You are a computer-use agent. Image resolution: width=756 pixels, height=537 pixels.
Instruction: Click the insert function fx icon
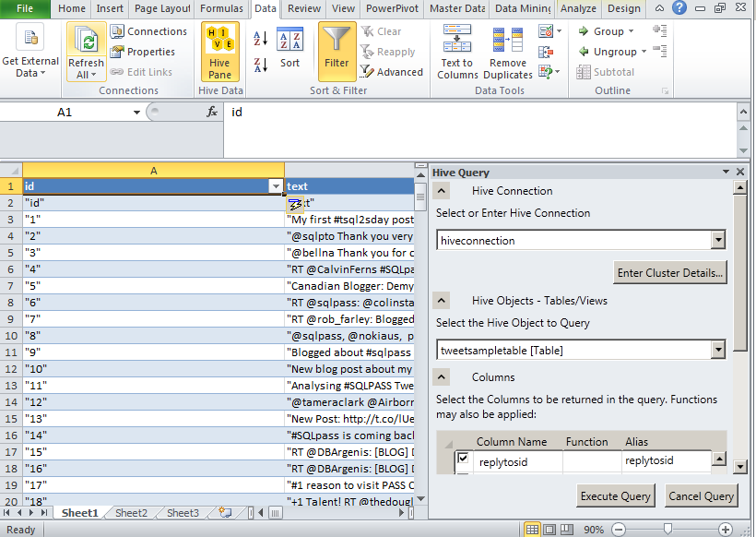coord(212,113)
